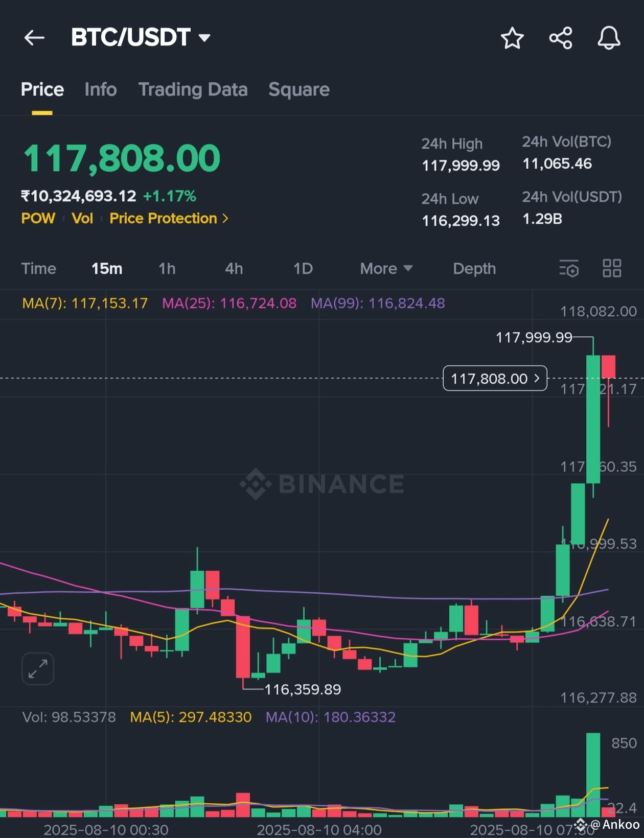
Task: Tap the volume MA(10): 180.36332 label
Action: [x=331, y=717]
